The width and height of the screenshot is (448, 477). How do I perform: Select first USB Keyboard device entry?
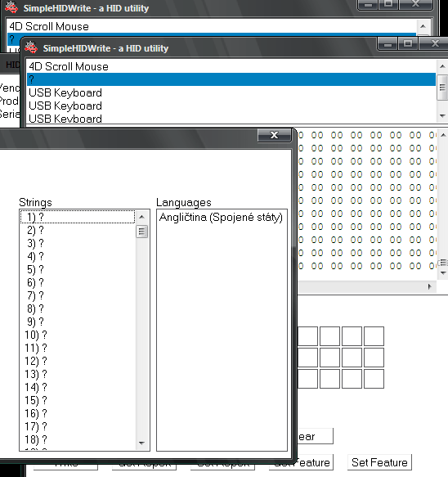pyautogui.click(x=231, y=92)
